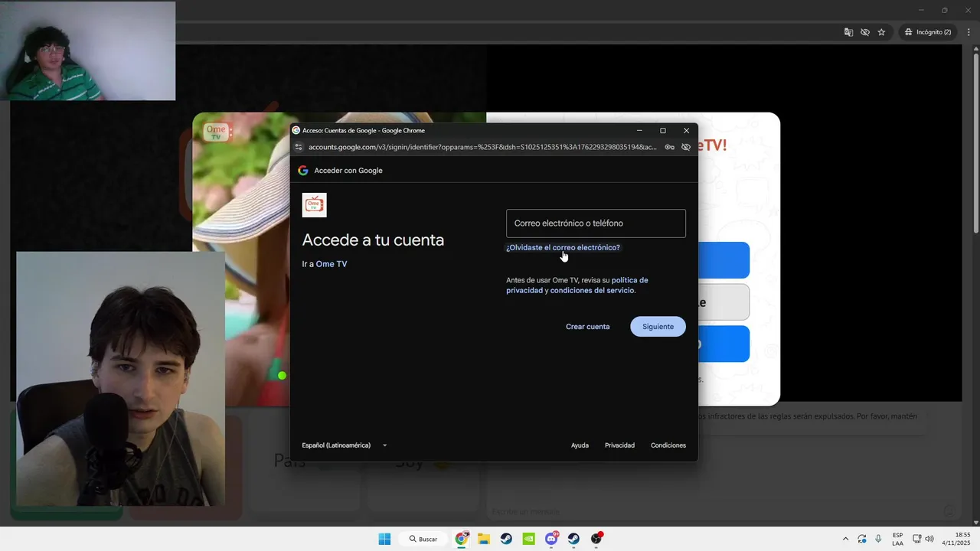Open the translate page icon in main Chrome toolbar
The image size is (980, 551).
[848, 32]
